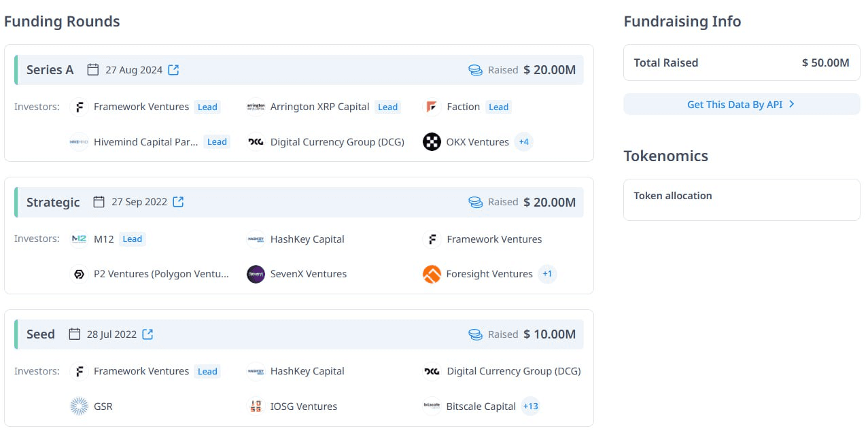Click the Seed round title
The width and height of the screenshot is (868, 435).
click(41, 334)
